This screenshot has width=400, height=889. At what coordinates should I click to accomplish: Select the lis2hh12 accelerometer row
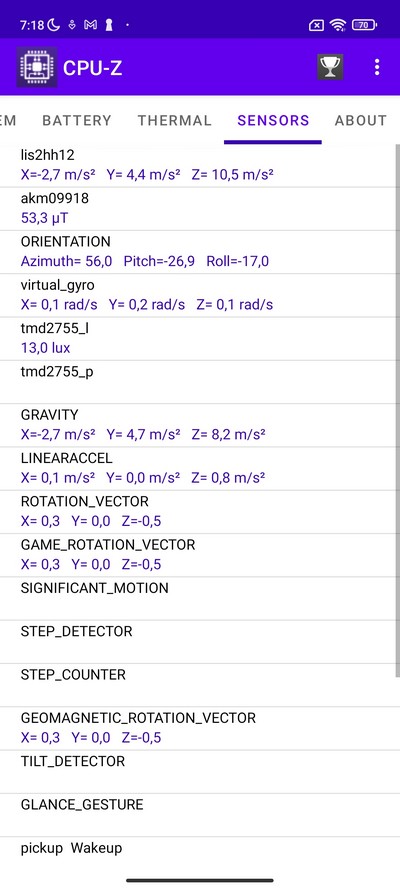click(198, 166)
